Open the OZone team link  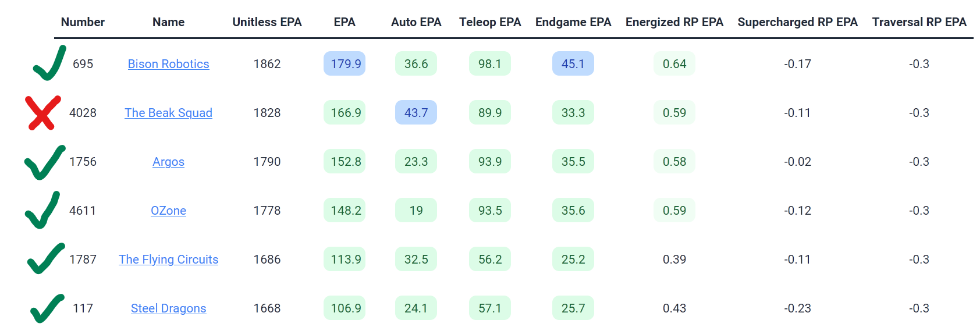pyautogui.click(x=168, y=211)
